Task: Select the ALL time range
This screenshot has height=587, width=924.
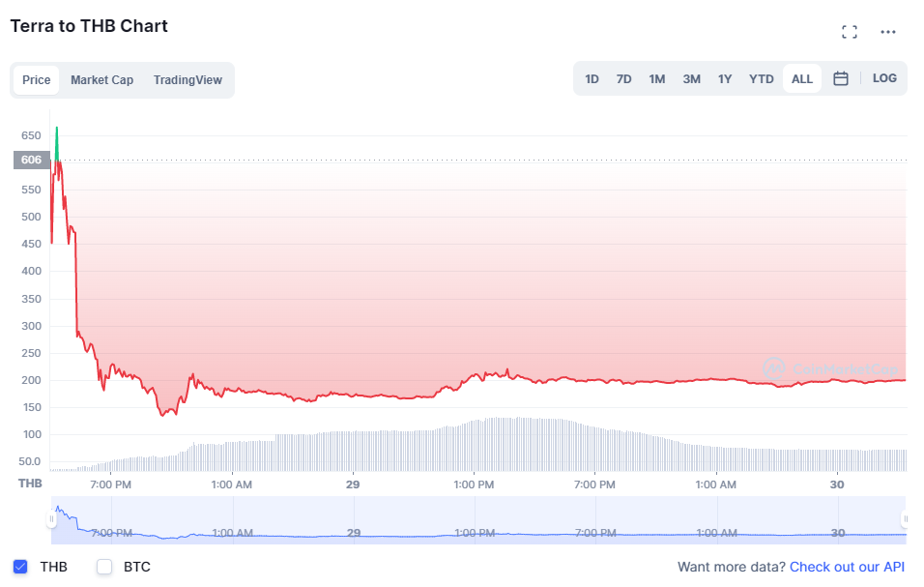Action: (x=802, y=79)
